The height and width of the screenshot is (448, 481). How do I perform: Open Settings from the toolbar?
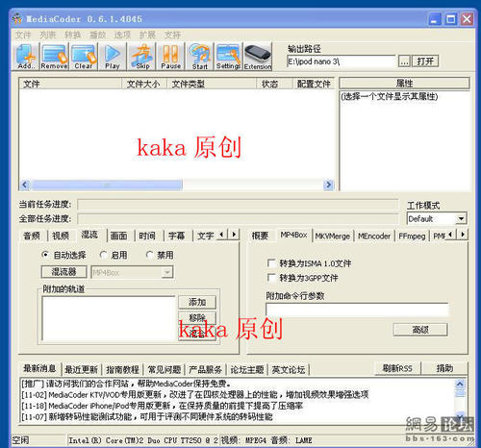(228, 57)
